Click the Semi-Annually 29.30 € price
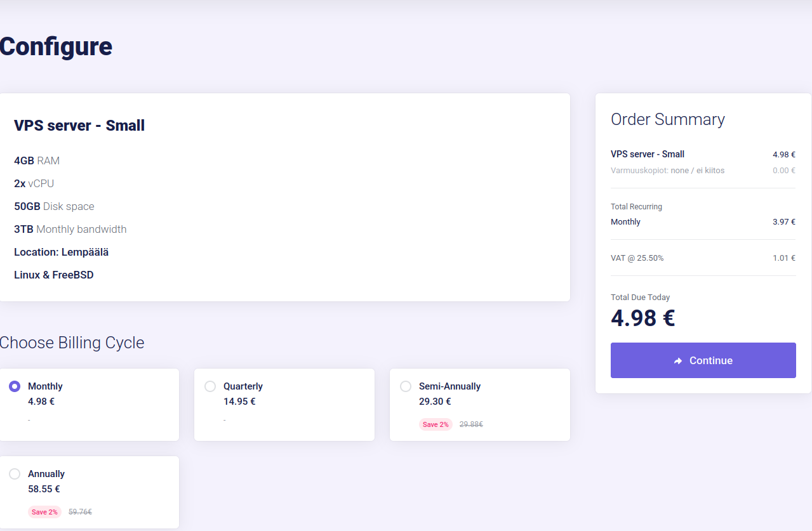This screenshot has width=812, height=531. tap(435, 402)
